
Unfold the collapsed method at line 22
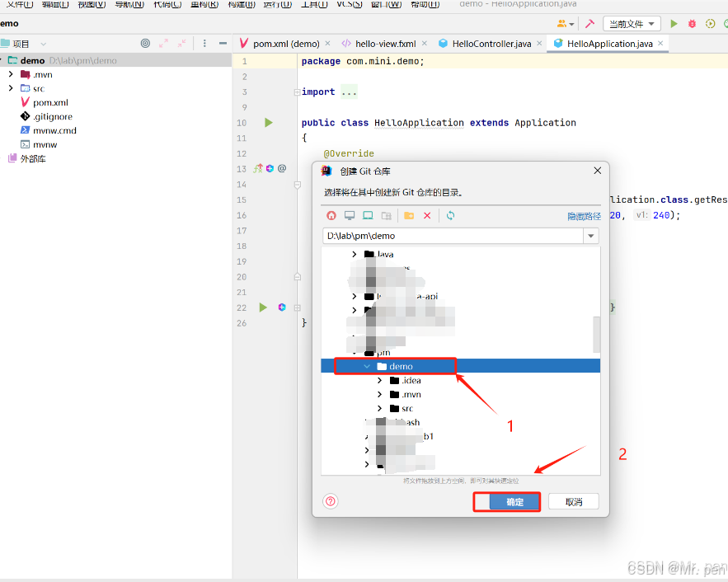pyautogui.click(x=297, y=307)
